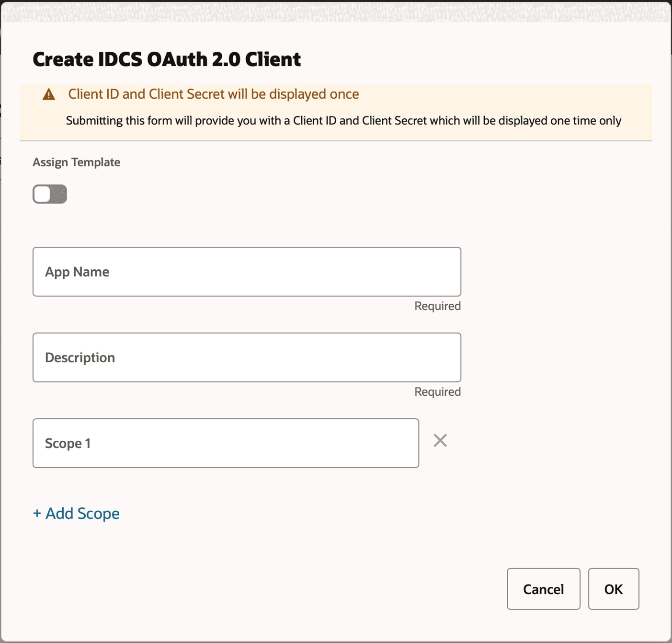Image resolution: width=672 pixels, height=643 pixels.
Task: Click the 'Assign Template' label
Action: (x=76, y=162)
